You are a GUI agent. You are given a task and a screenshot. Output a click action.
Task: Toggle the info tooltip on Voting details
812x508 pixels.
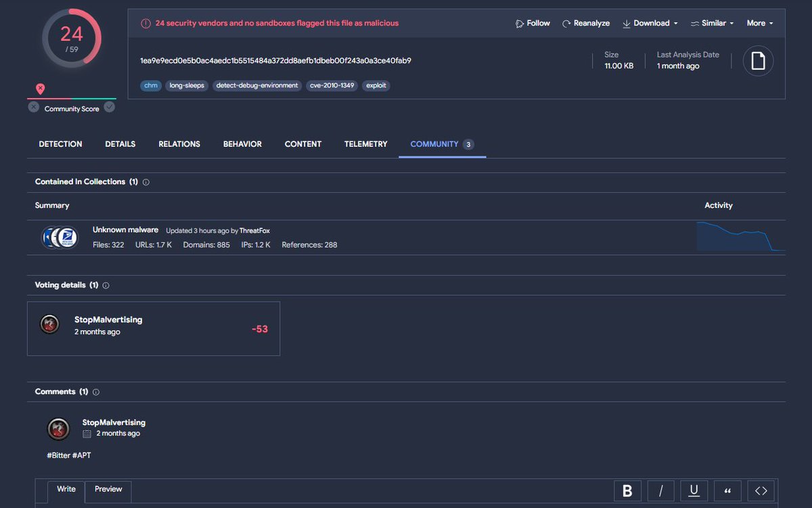point(106,285)
